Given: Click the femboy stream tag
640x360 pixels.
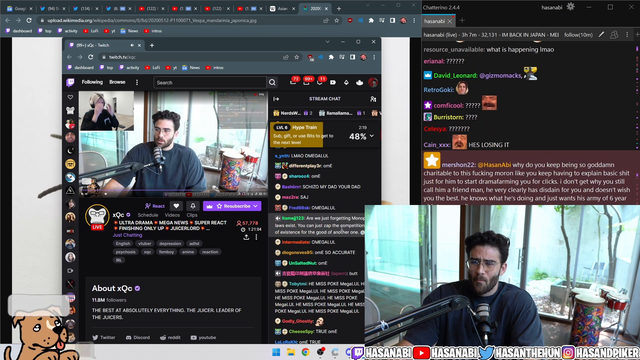Looking at the screenshot, I should 167,252.
